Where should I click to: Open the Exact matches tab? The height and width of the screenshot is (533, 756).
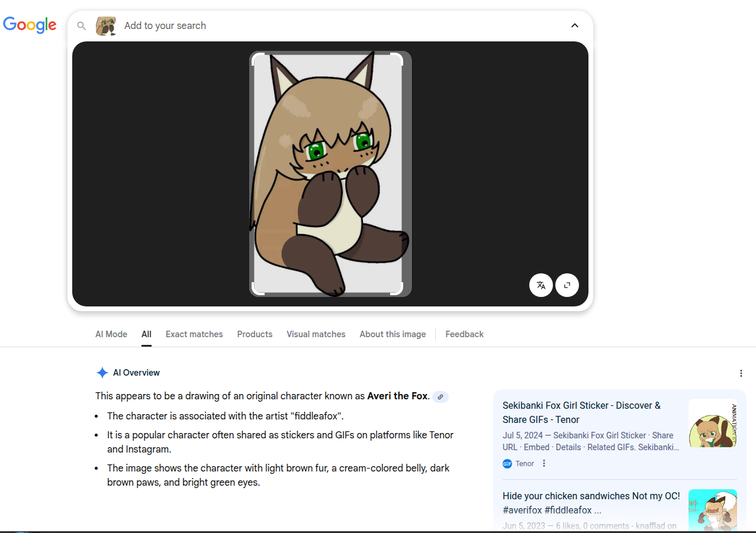coord(194,334)
